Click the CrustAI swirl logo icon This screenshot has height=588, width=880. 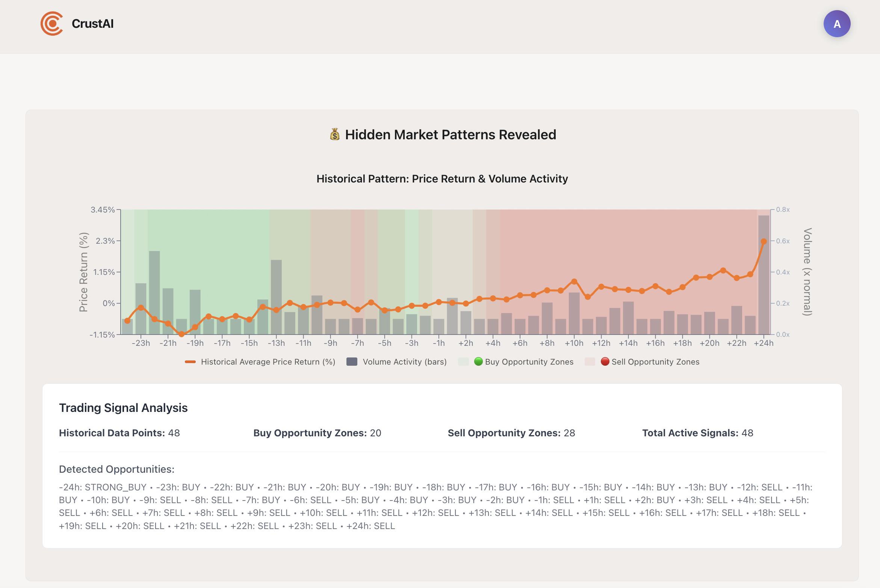tap(52, 24)
